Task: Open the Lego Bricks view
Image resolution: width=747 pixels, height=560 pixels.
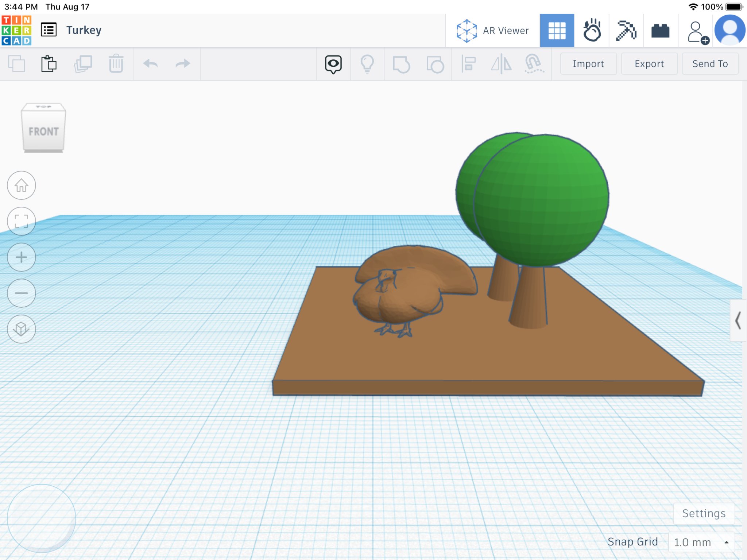Action: click(661, 31)
